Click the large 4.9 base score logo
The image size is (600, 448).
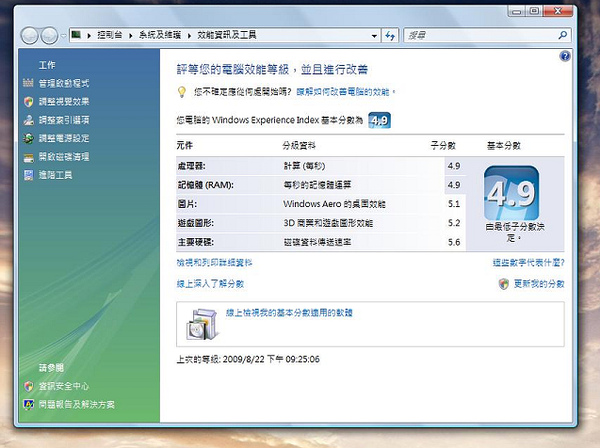(511, 193)
